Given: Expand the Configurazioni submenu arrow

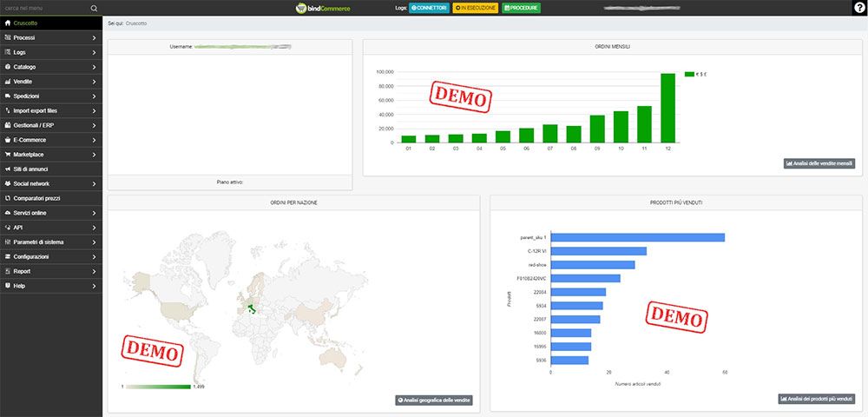Looking at the screenshot, I should (94, 257).
